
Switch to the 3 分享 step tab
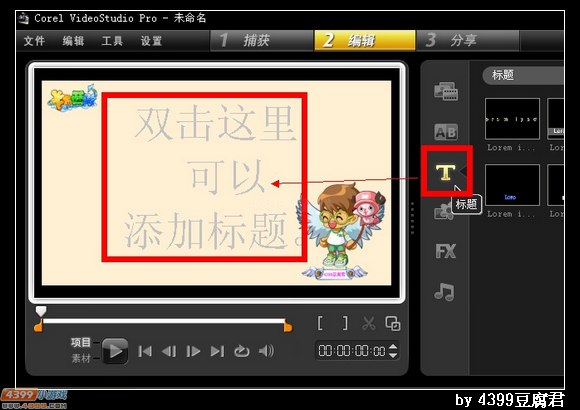[x=468, y=40]
